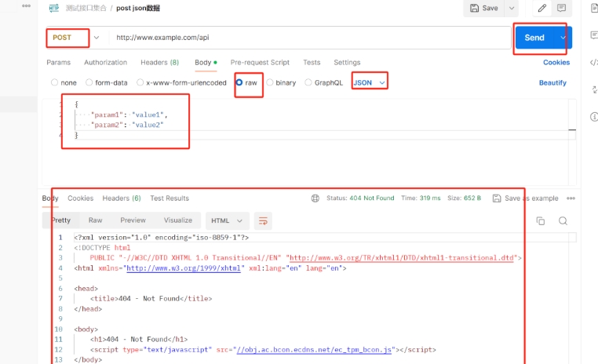Switch to the Tests tab
Viewport: 598px width, 364px height.
pyautogui.click(x=312, y=63)
